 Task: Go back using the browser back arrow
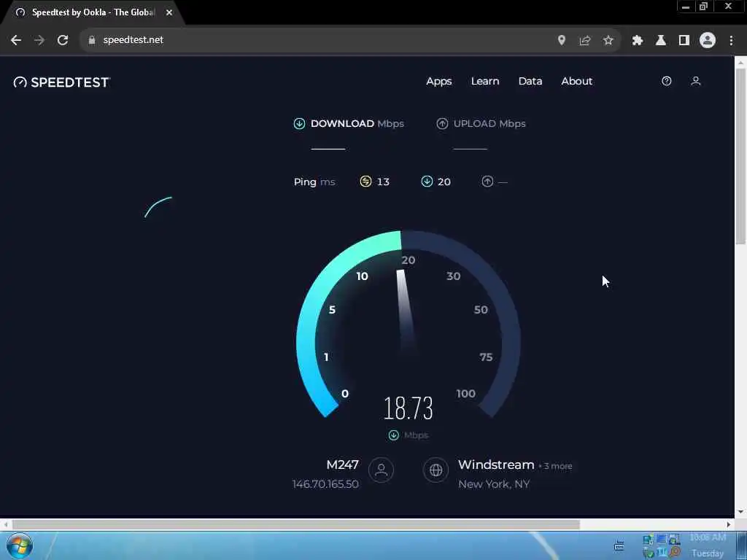(x=16, y=41)
